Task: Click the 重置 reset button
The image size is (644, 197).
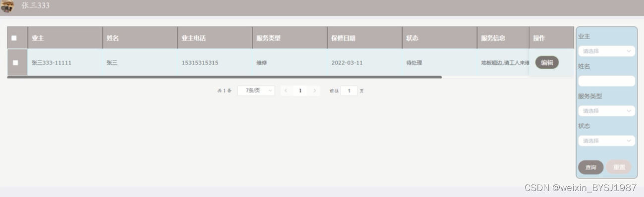Action: (619, 167)
